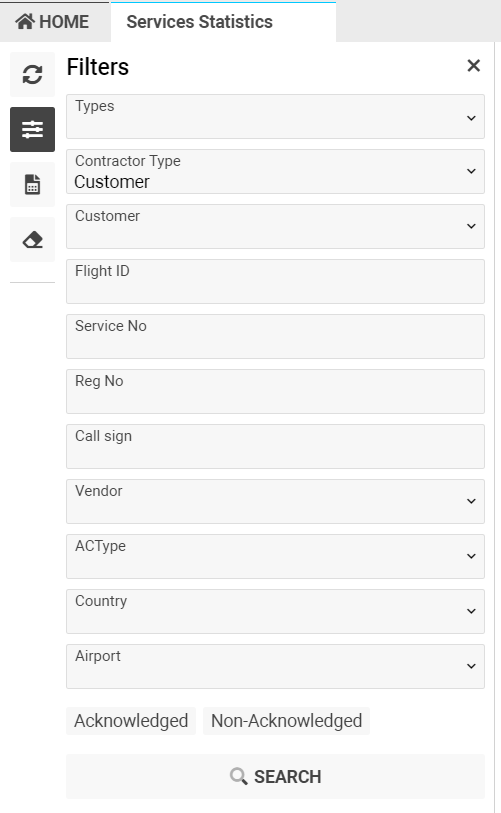This screenshot has width=501, height=813.
Task: Open the Vendor dropdown list
Action: [x=275, y=501]
